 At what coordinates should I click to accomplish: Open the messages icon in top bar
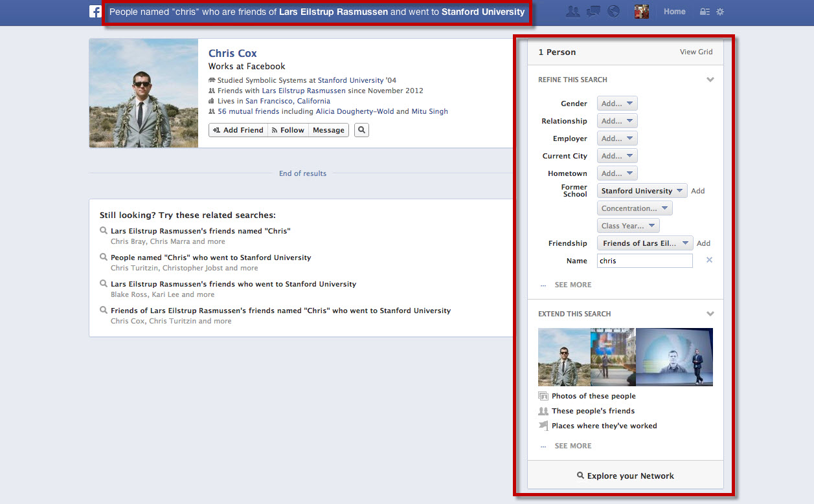(x=593, y=12)
